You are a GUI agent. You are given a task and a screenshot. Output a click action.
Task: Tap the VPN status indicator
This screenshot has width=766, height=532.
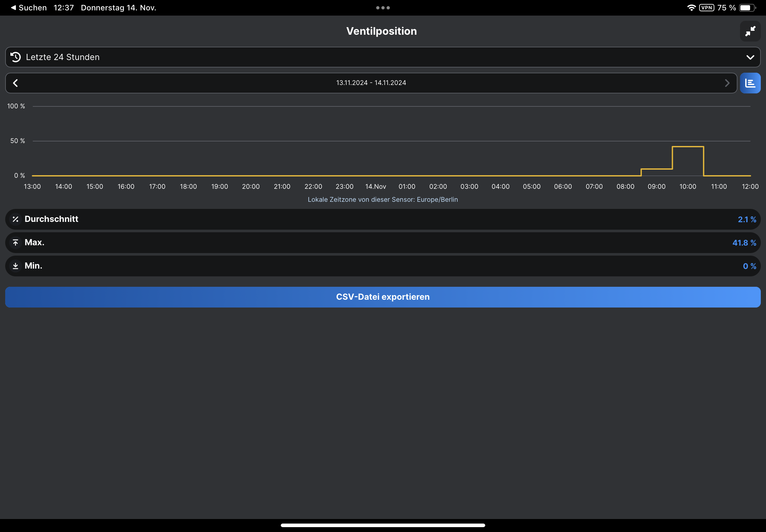pos(706,8)
